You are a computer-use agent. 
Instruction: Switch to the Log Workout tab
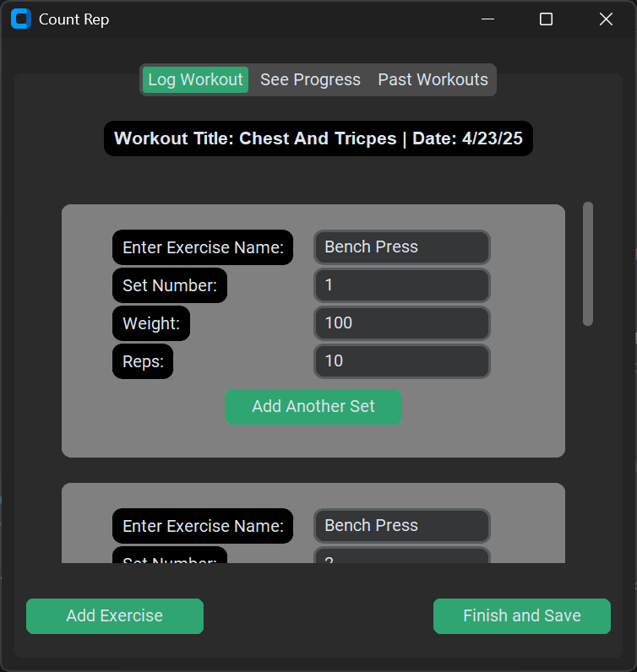pyautogui.click(x=195, y=79)
